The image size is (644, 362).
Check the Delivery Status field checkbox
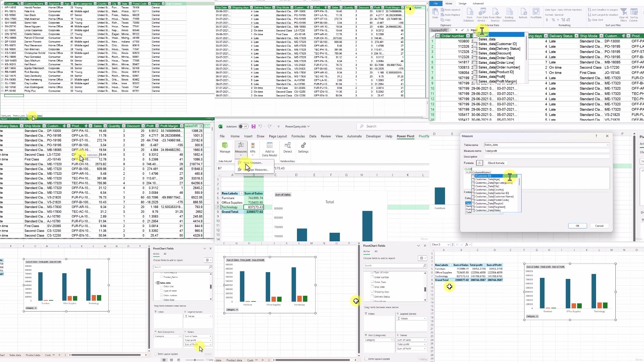[x=372, y=296]
